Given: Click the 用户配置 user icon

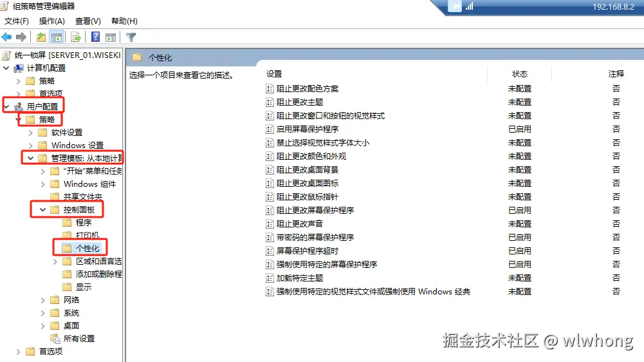Looking at the screenshot, I should tap(19, 107).
